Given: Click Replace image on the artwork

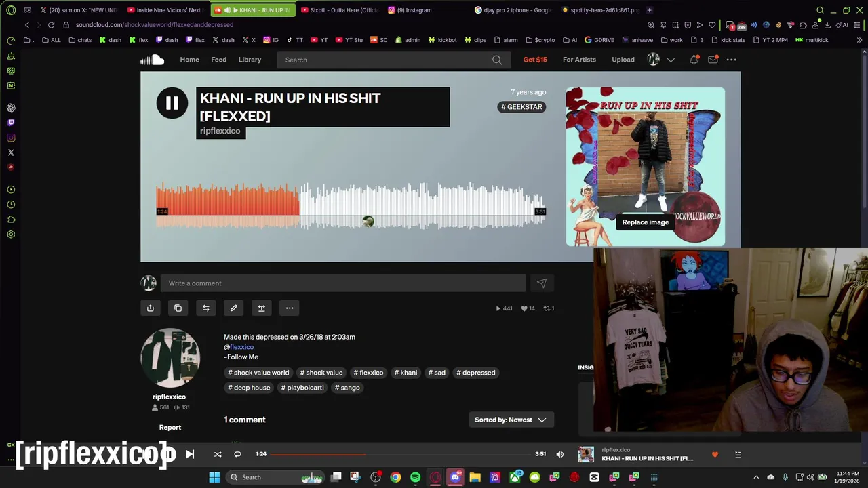Looking at the screenshot, I should 646,222.
